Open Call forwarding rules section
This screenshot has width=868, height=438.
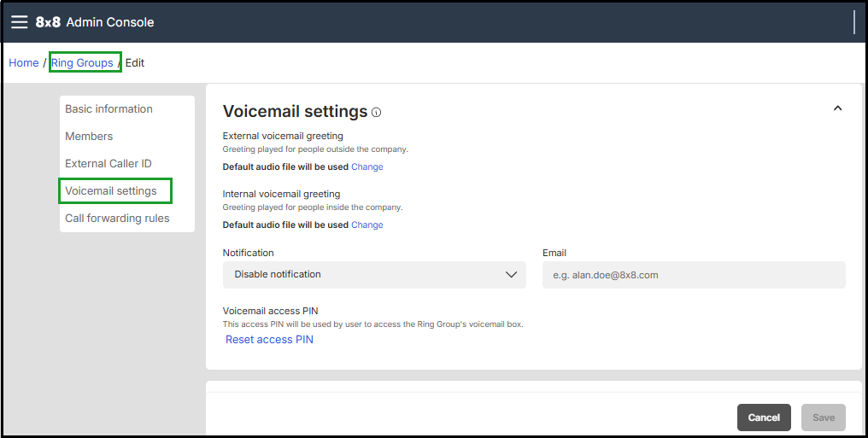click(117, 219)
